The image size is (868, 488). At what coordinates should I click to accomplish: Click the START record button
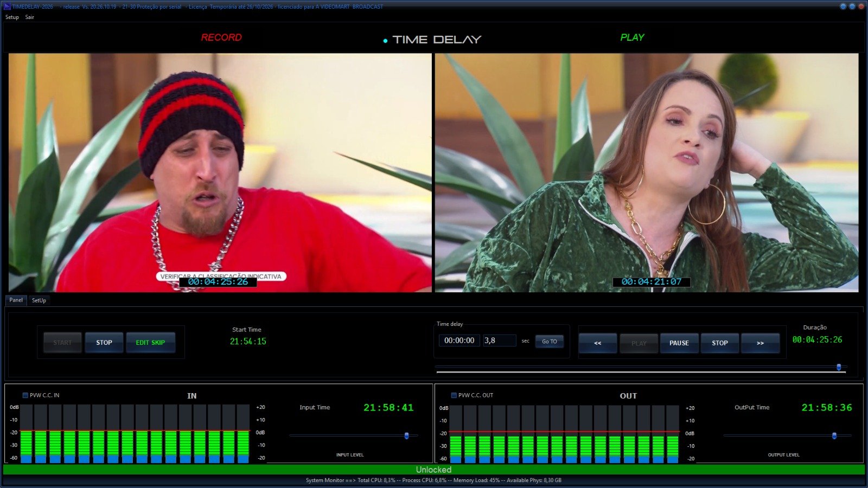[x=62, y=343]
